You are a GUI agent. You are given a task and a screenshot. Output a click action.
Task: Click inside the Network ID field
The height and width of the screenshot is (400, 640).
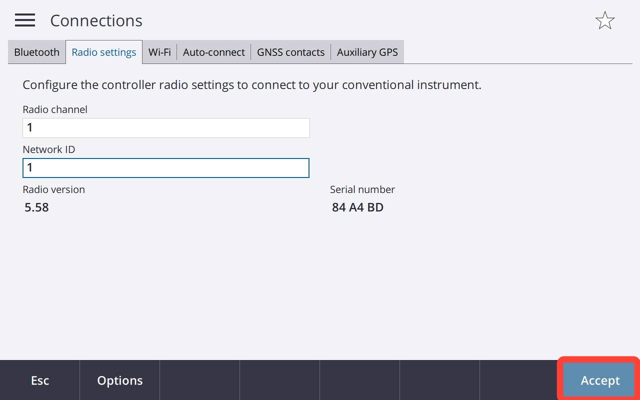pos(166,168)
